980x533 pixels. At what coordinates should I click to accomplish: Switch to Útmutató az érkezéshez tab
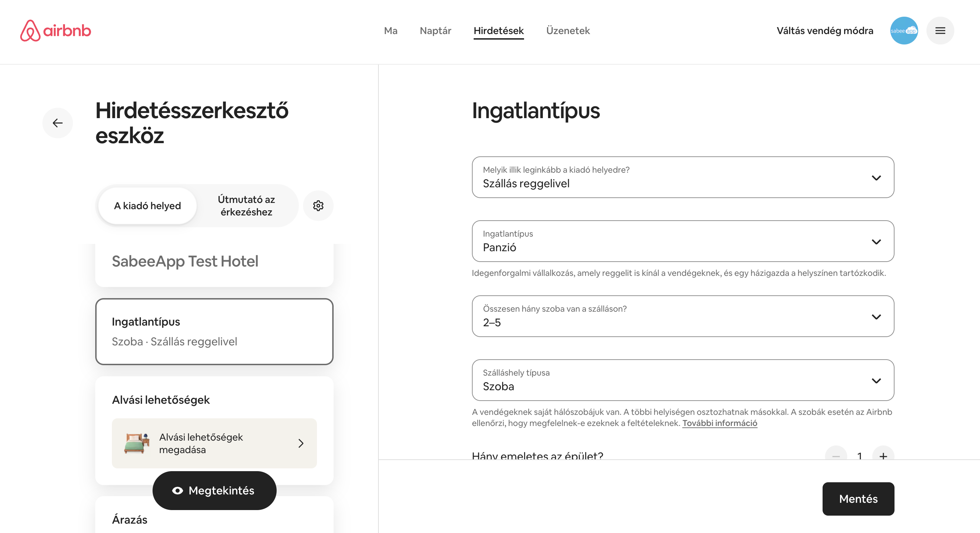[x=246, y=206]
